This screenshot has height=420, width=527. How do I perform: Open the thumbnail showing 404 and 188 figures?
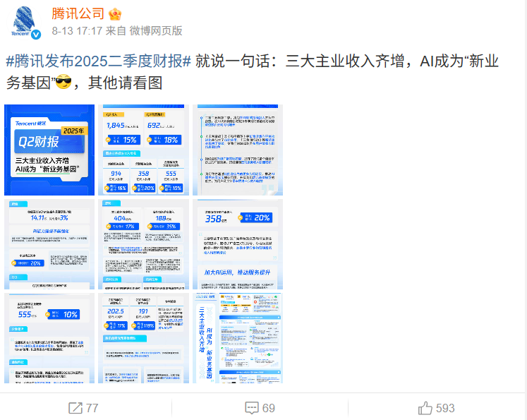pyautogui.click(x=143, y=244)
